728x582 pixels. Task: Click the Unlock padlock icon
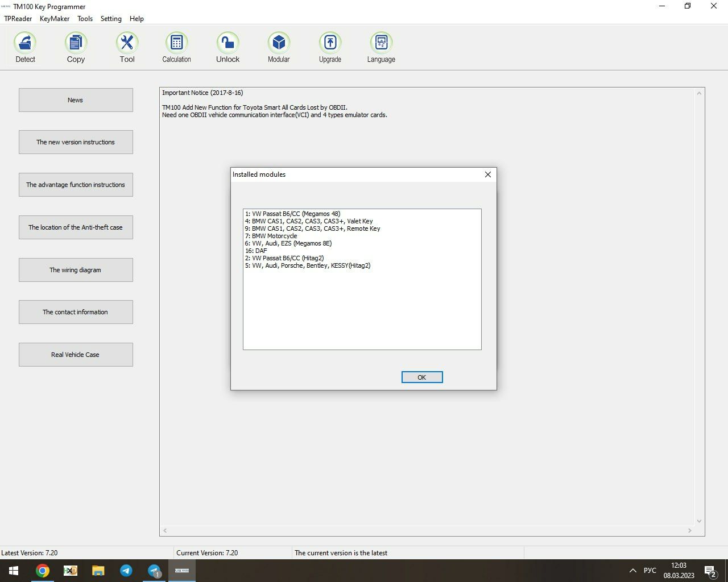click(x=227, y=43)
